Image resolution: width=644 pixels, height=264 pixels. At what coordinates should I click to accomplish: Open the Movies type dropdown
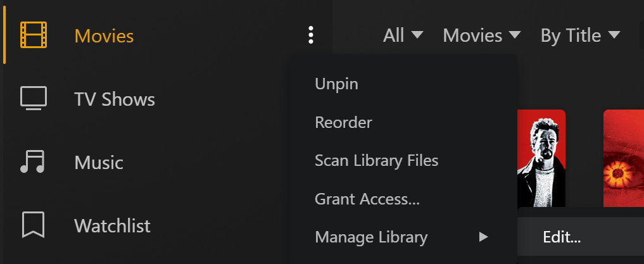[481, 35]
